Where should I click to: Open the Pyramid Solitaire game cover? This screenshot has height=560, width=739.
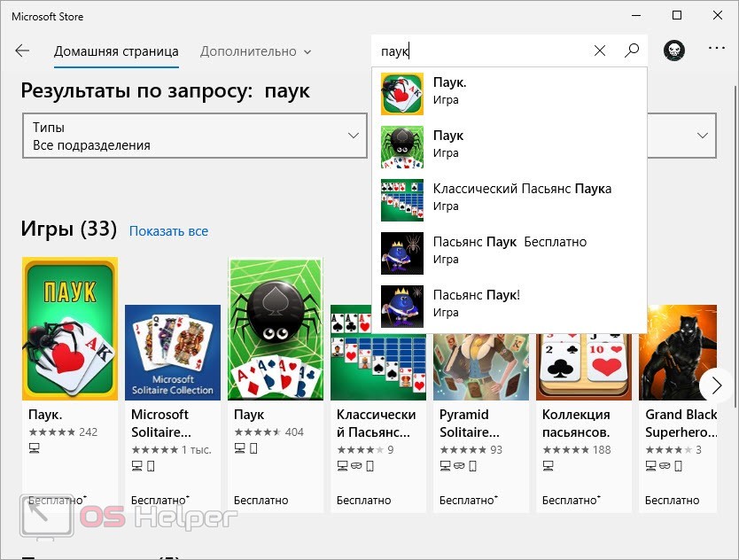pyautogui.click(x=481, y=367)
